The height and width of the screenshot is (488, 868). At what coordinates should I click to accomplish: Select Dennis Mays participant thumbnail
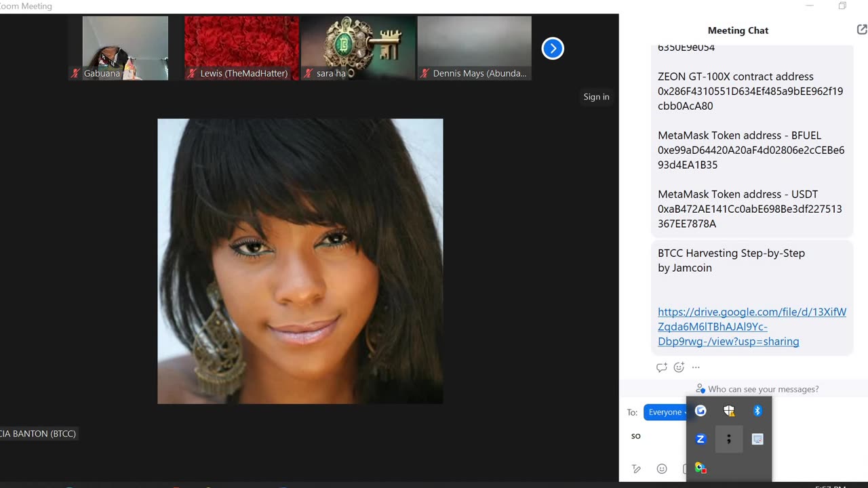click(475, 48)
